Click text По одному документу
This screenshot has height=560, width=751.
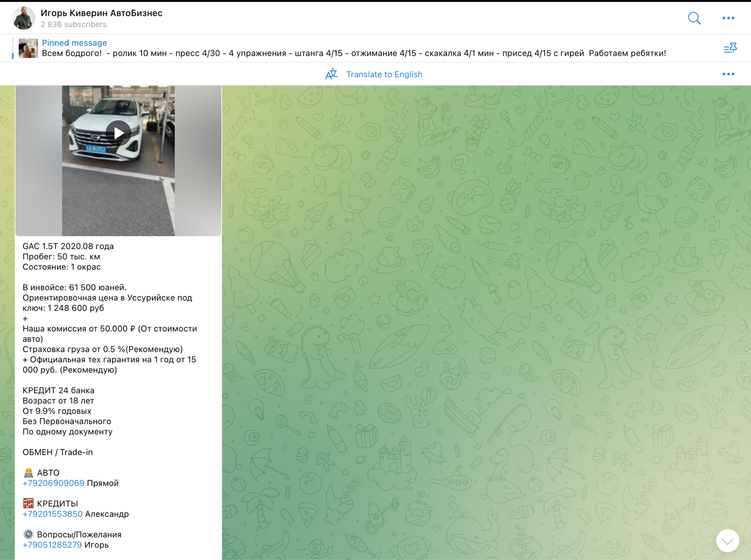67,431
